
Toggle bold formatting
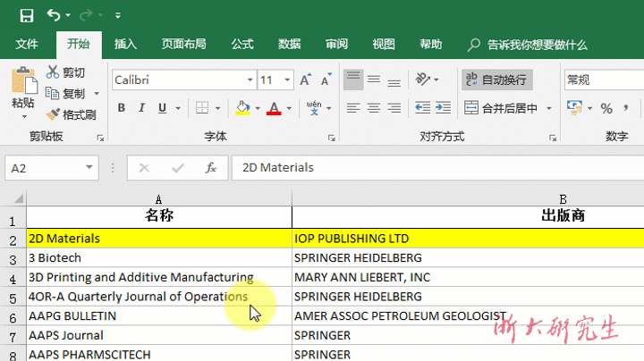[121, 108]
